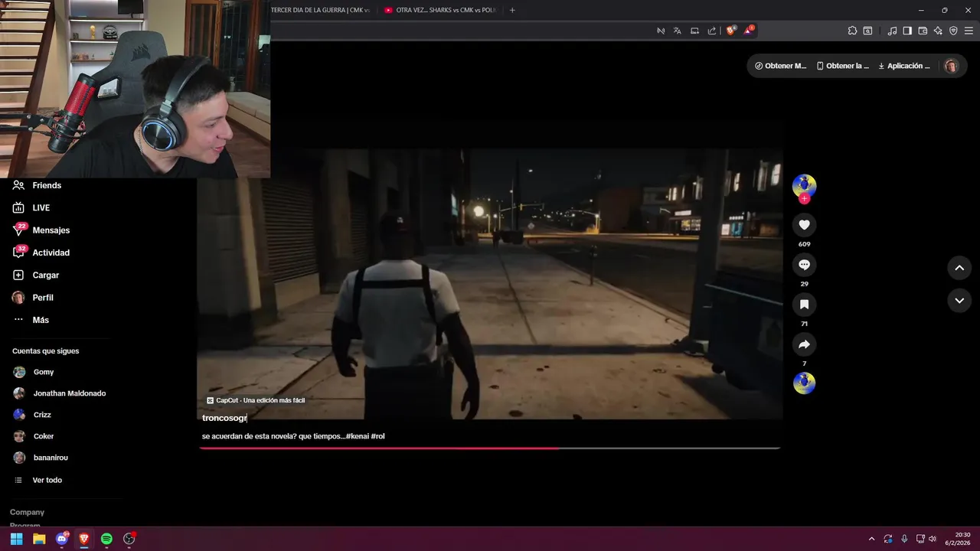Toggle the browser sidebar panel
Viewport: 980px width, 551px height.
[907, 31]
